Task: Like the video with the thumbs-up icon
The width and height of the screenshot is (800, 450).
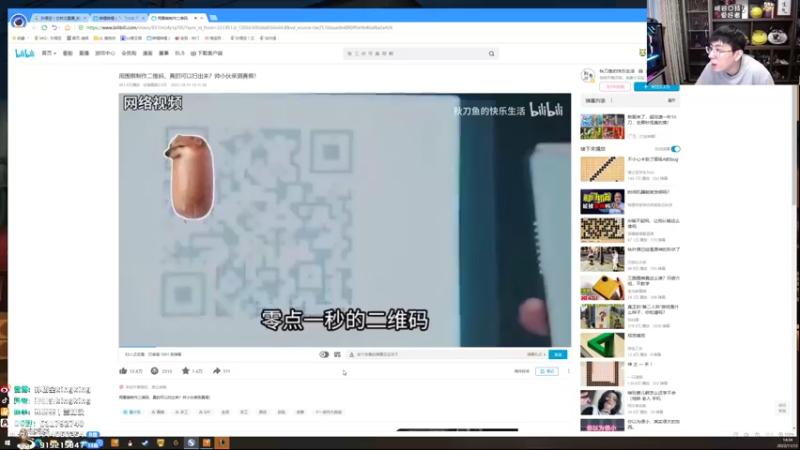Action: click(123, 371)
